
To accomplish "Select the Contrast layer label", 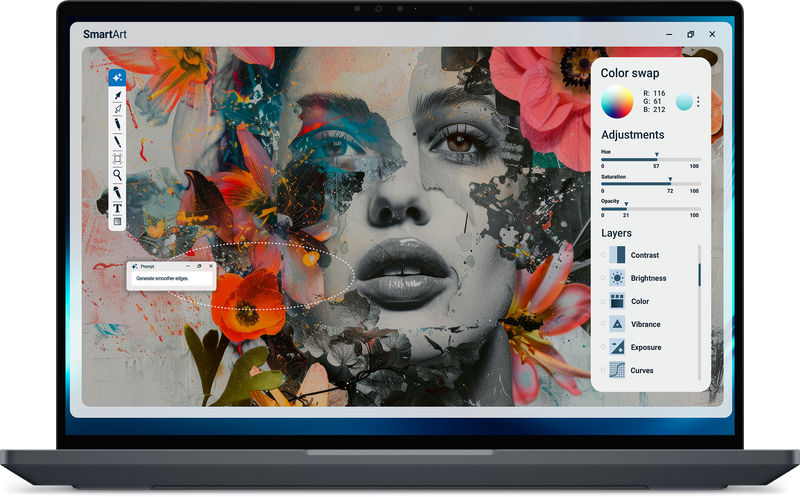I will [x=645, y=255].
